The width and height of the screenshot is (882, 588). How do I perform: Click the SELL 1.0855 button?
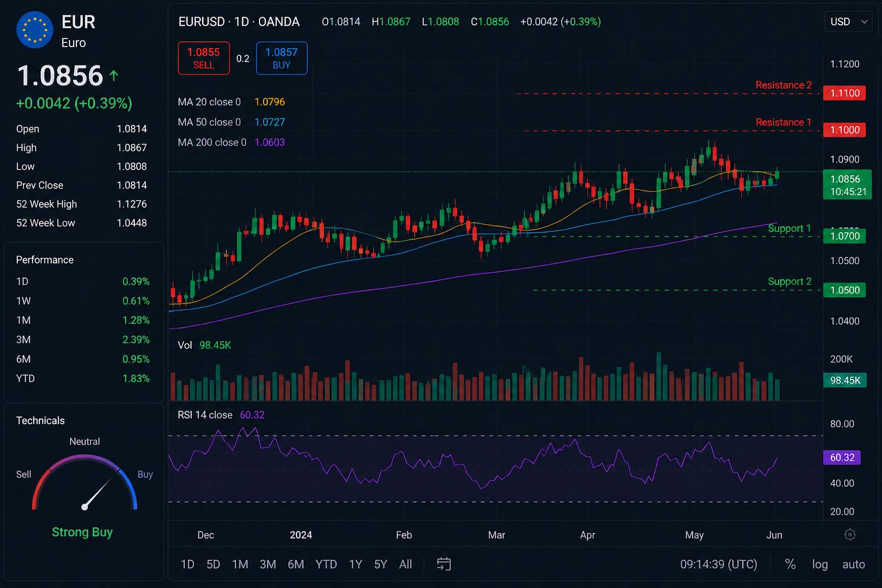(x=204, y=58)
